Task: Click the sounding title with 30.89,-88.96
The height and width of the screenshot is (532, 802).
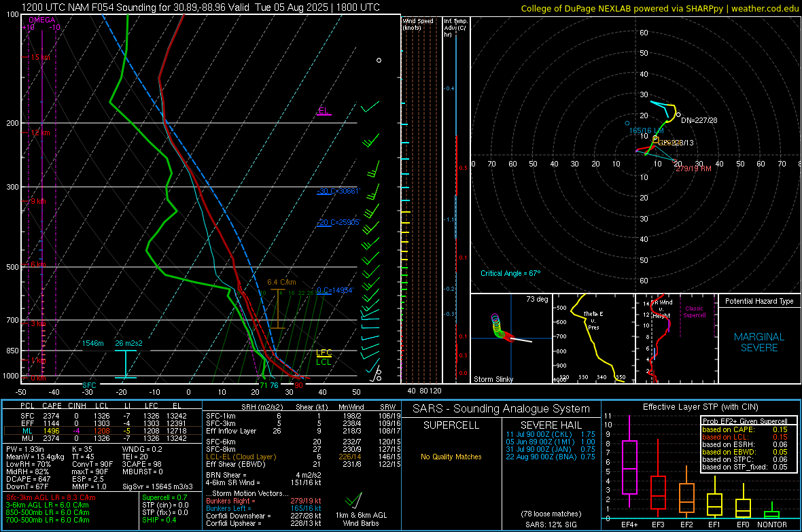Action: (x=201, y=7)
